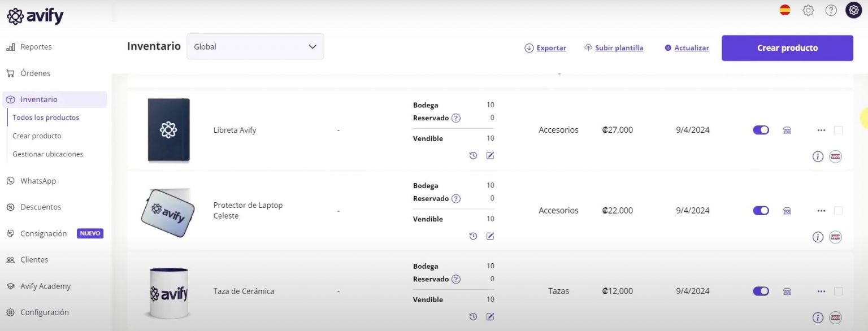Open the settings gear in the header
Image resolution: width=868 pixels, height=331 pixels.
[808, 10]
